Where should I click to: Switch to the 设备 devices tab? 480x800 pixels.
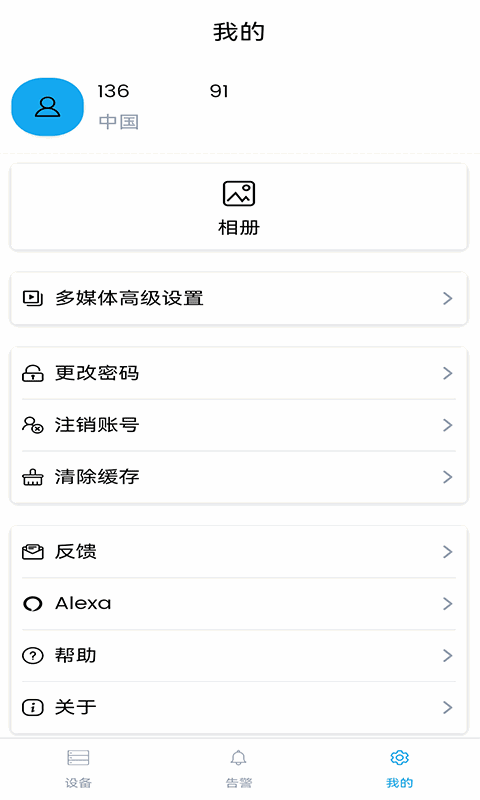click(79, 768)
